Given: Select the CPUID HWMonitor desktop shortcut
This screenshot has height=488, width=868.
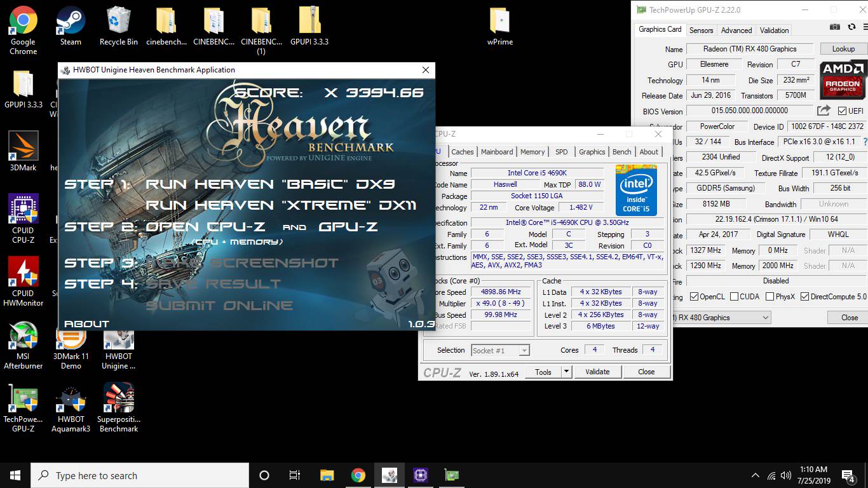Looking at the screenshot, I should [23, 282].
